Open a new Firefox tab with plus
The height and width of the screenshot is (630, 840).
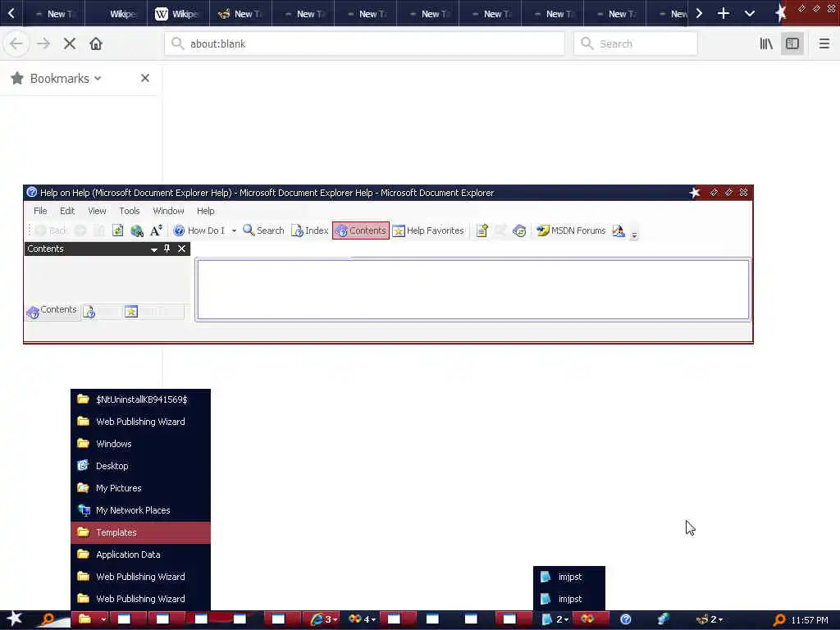pyautogui.click(x=724, y=13)
